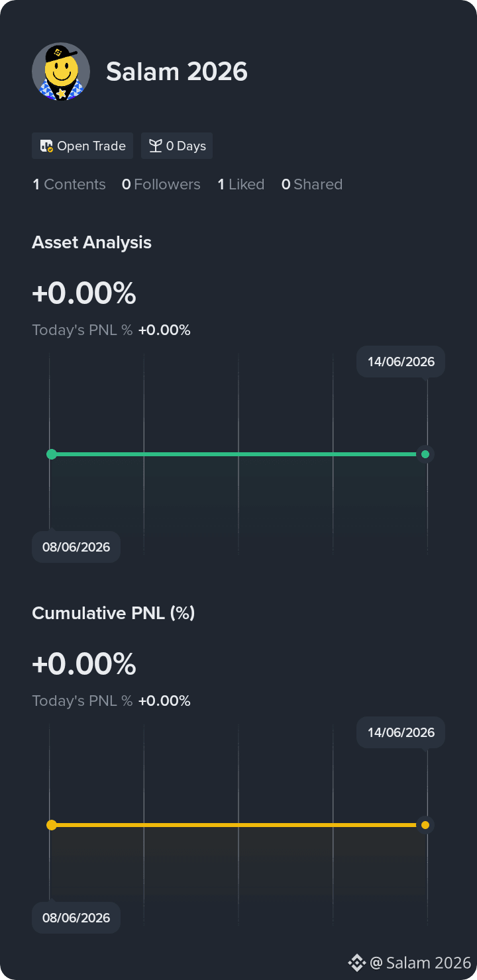
Task: Select yellow start point on Cumulative PNL chart
Action: coord(52,825)
